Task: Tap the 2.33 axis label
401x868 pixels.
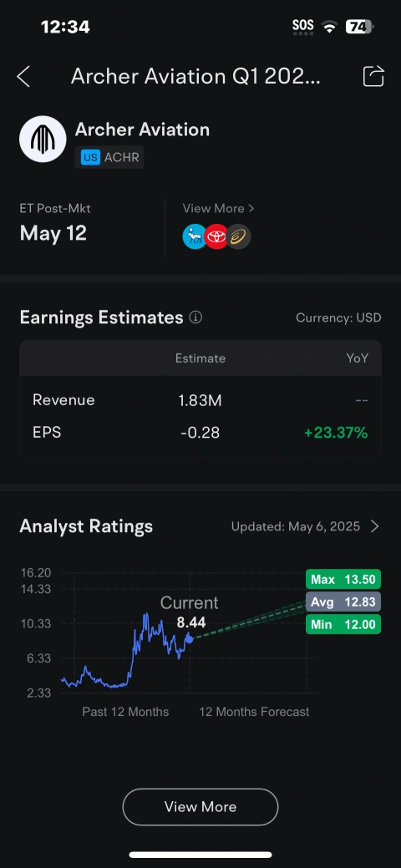Action: coord(38,693)
